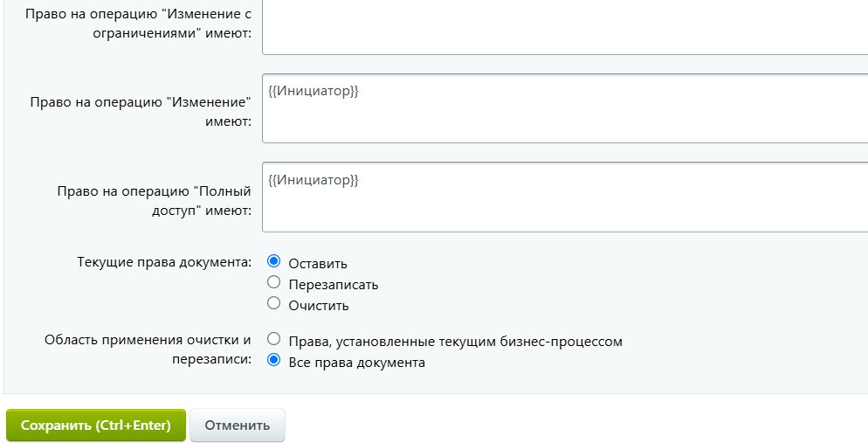Click the Право на операцию "Изменение" label

(141, 111)
